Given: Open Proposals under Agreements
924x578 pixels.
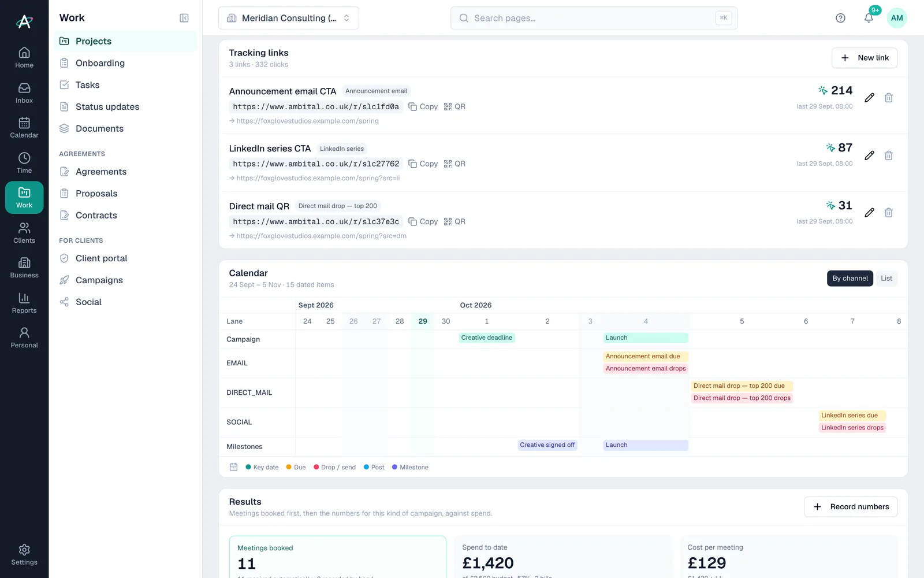Looking at the screenshot, I should 126,194.
